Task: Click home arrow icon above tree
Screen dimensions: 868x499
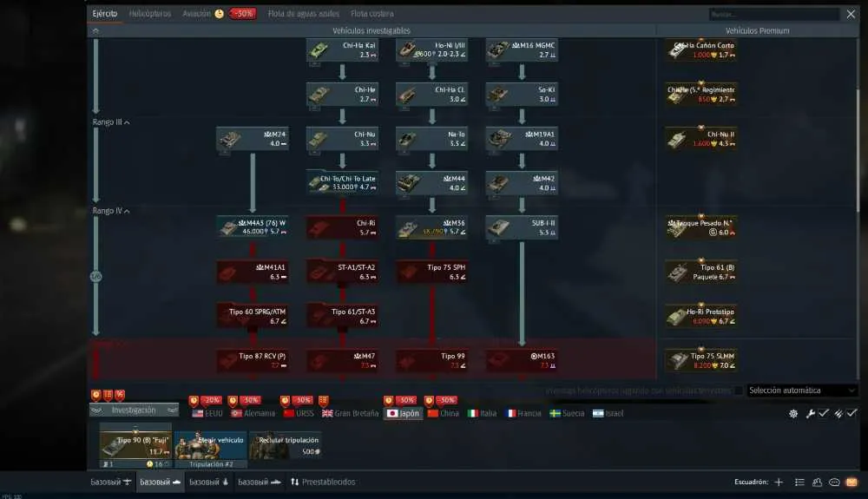Action: point(95,31)
